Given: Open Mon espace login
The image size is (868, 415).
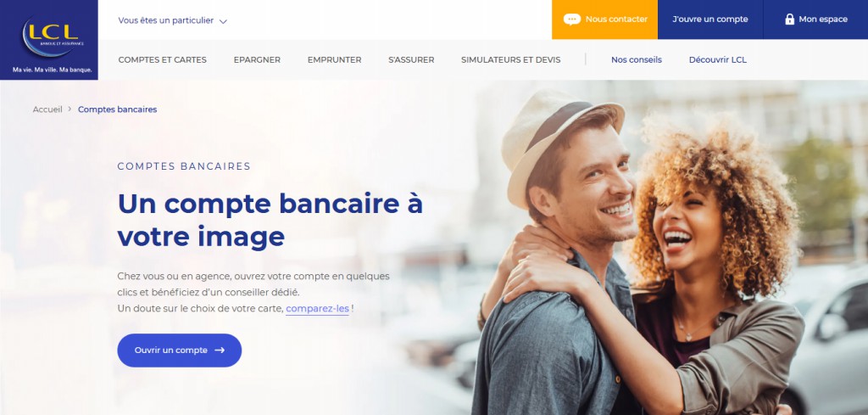Looking at the screenshot, I should [815, 20].
